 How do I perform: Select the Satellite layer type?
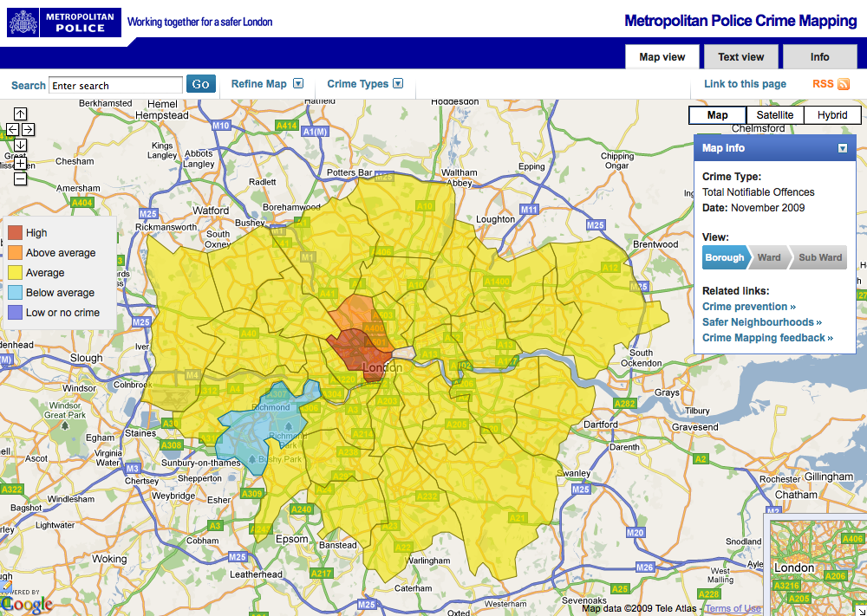point(774,115)
